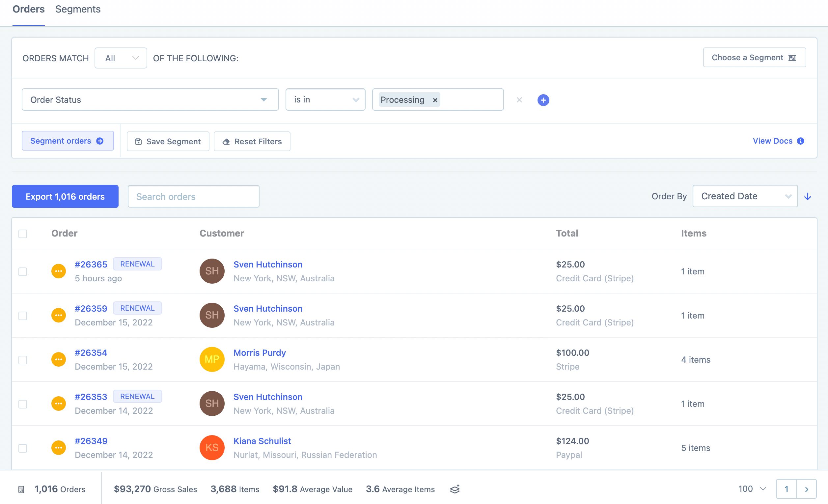Image resolution: width=828 pixels, height=504 pixels.
Task: Click the layers icon in summary footer
Action: 455,489
